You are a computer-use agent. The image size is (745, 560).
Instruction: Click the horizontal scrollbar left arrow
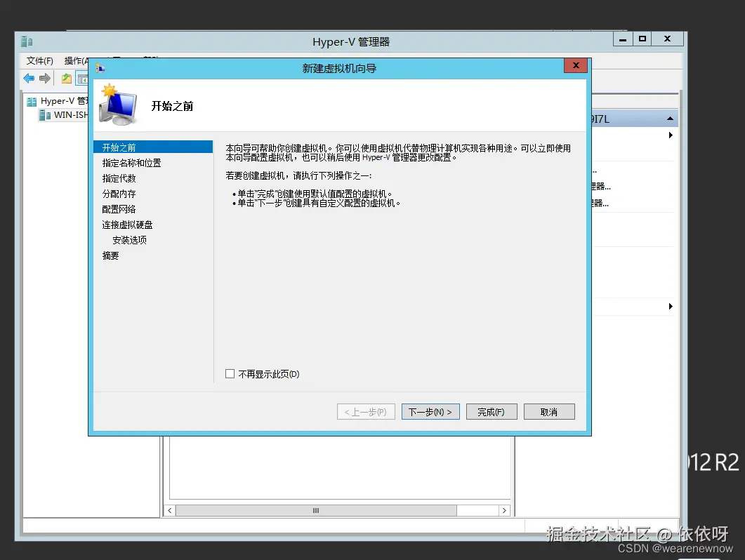(x=170, y=511)
